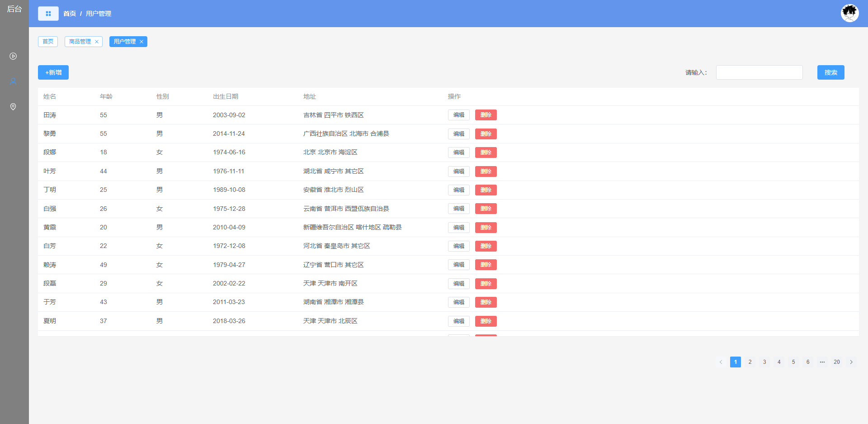Edit the row for 田涛
Screen dimensions: 868x424
pos(459,115)
